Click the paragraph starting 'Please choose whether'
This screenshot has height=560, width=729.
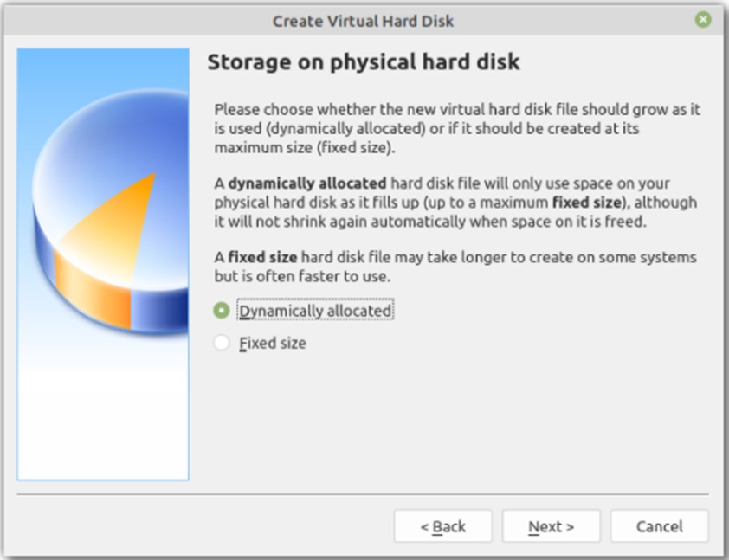tap(457, 128)
